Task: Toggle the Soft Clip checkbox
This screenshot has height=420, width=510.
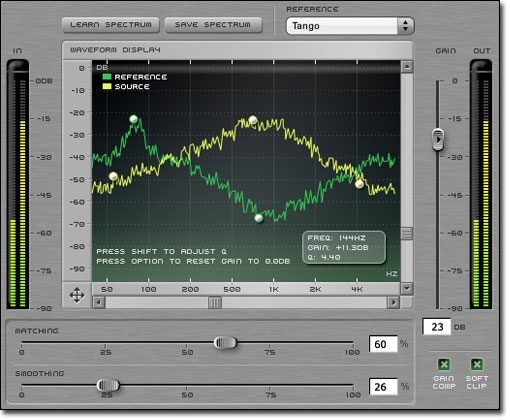Action: point(477,364)
